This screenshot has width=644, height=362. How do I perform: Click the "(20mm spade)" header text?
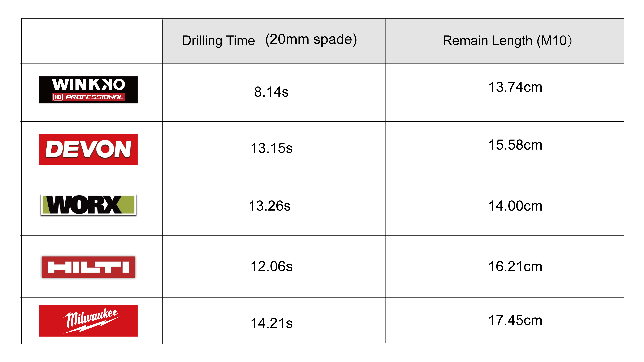(311, 40)
